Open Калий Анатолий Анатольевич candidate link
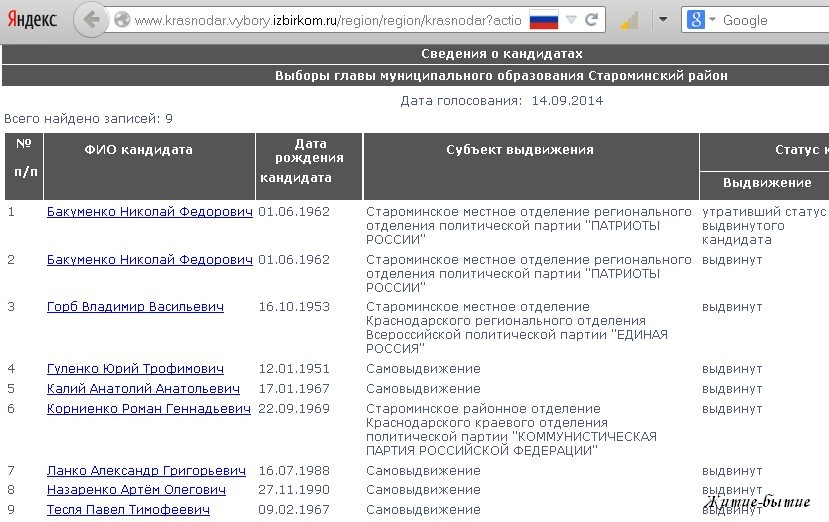 (x=143, y=389)
